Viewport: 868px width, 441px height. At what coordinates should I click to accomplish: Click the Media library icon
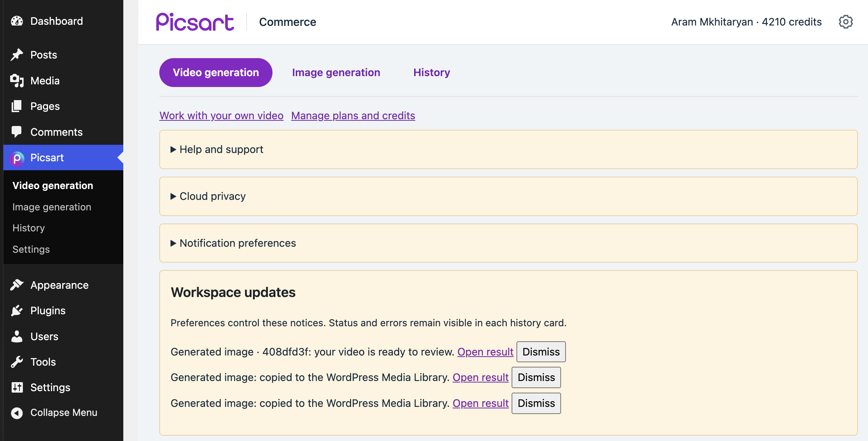pyautogui.click(x=17, y=81)
